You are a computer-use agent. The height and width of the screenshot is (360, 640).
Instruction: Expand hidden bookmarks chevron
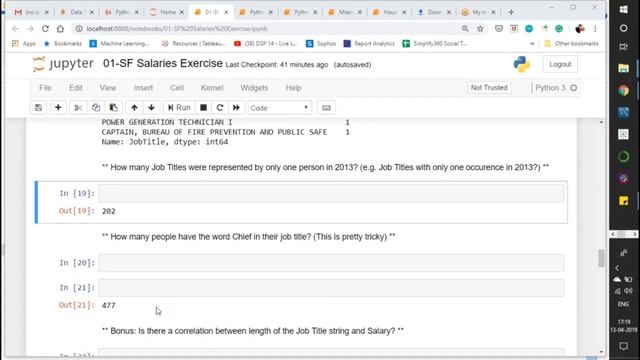(x=532, y=43)
